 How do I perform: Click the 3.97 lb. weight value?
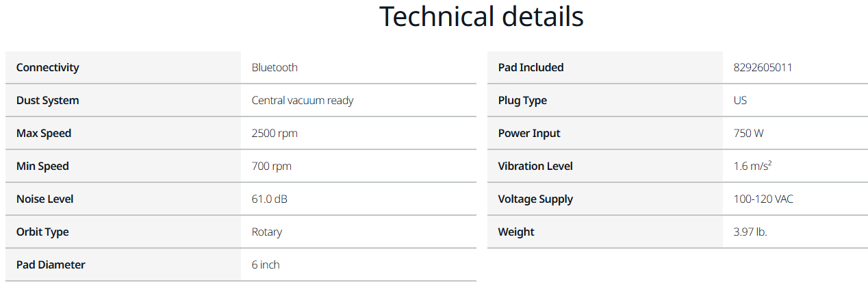(x=750, y=232)
